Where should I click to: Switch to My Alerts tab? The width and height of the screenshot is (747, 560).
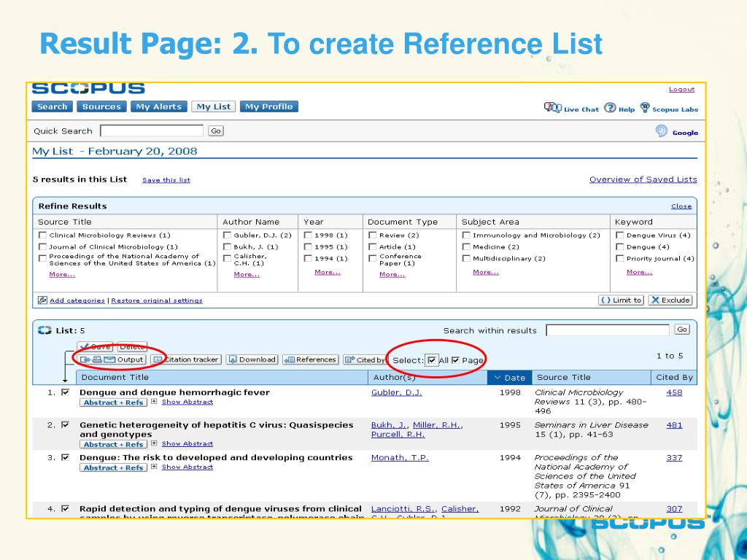tap(158, 106)
